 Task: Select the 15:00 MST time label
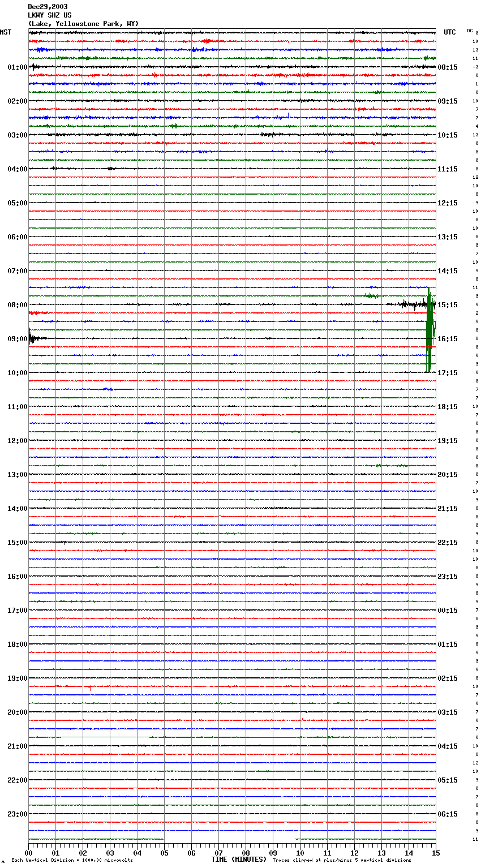[18, 543]
